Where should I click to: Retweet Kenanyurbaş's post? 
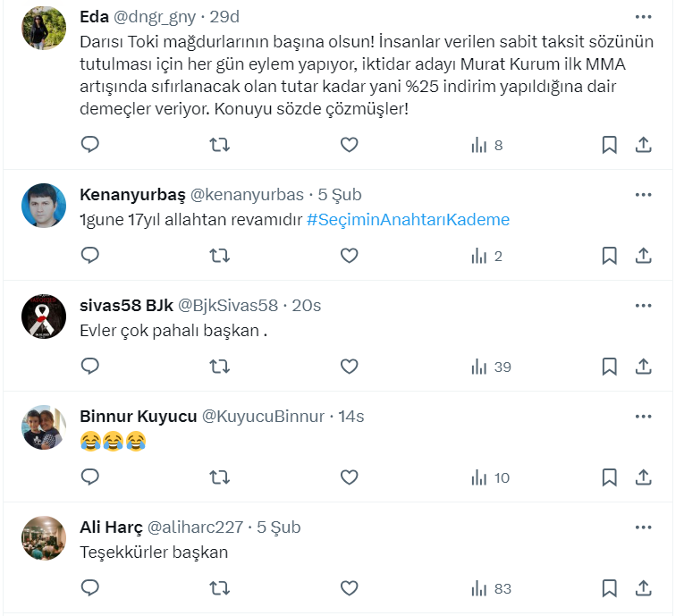coord(218,256)
